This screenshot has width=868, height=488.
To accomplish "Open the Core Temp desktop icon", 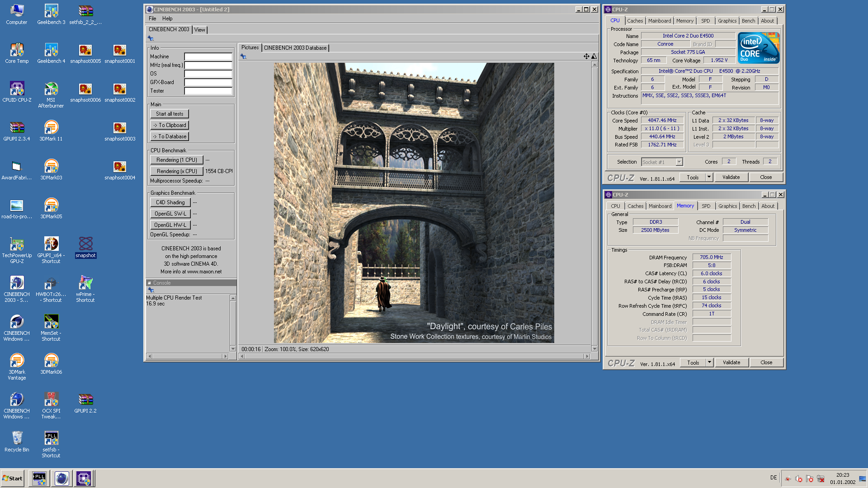I will click(17, 53).
